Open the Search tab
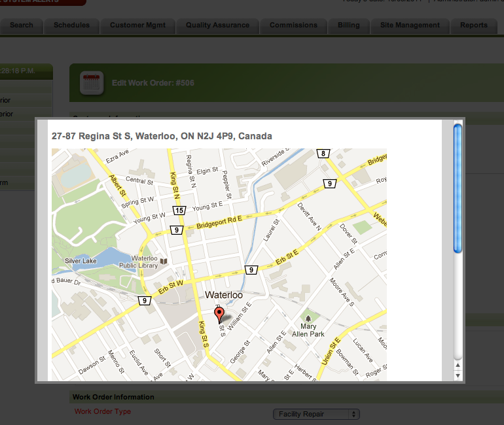 [x=21, y=25]
